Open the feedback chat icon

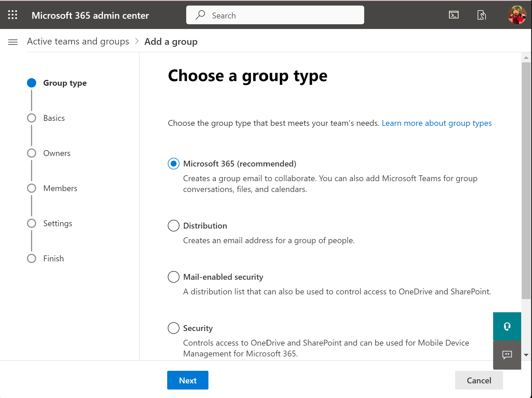[507, 355]
